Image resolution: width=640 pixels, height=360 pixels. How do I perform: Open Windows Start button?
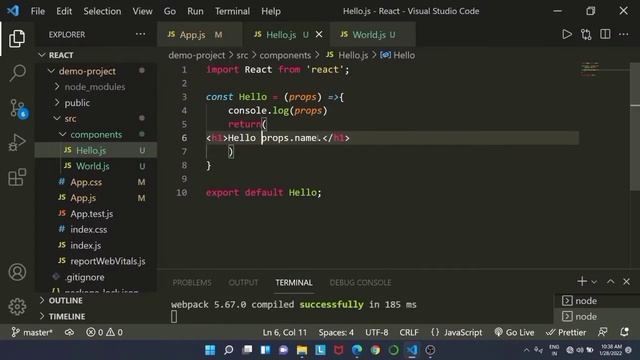pyautogui.click(x=210, y=350)
